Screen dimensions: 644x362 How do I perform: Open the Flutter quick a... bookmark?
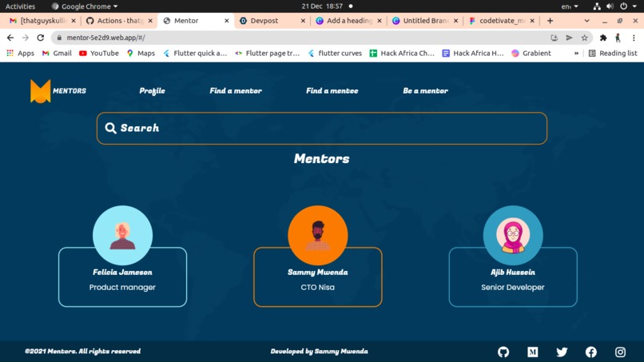(195, 53)
